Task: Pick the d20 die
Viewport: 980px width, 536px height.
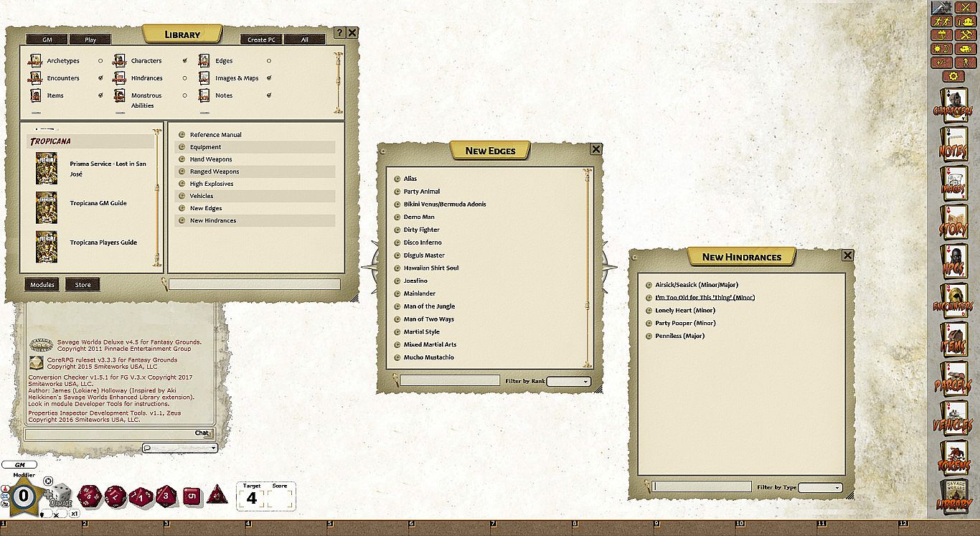Action: click(x=88, y=495)
